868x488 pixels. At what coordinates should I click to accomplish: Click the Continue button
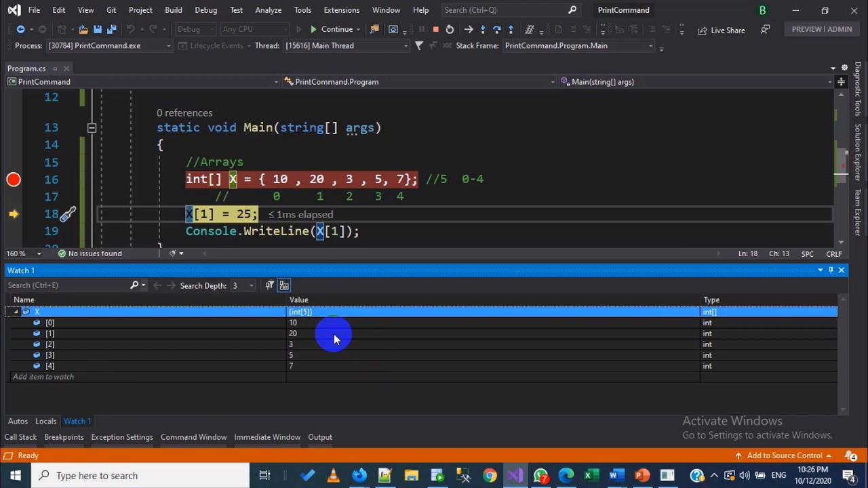point(332,29)
